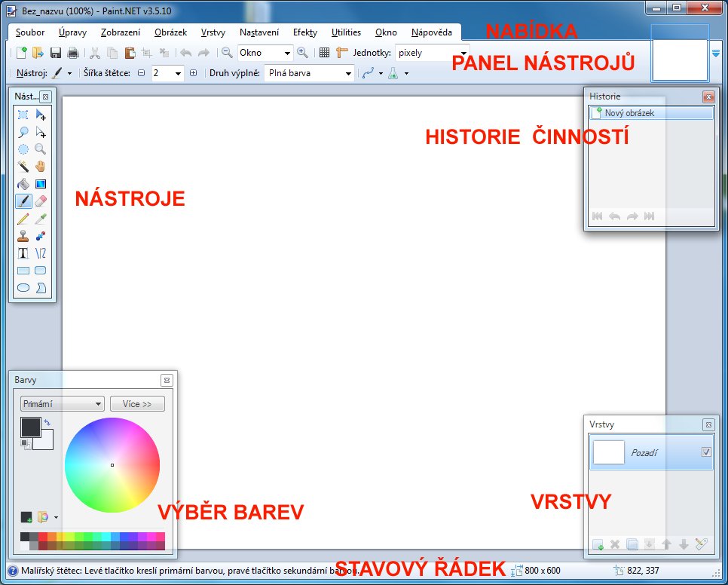This screenshot has height=585, width=728.
Task: Click the zoom in magnifier button
Action: coord(303,53)
